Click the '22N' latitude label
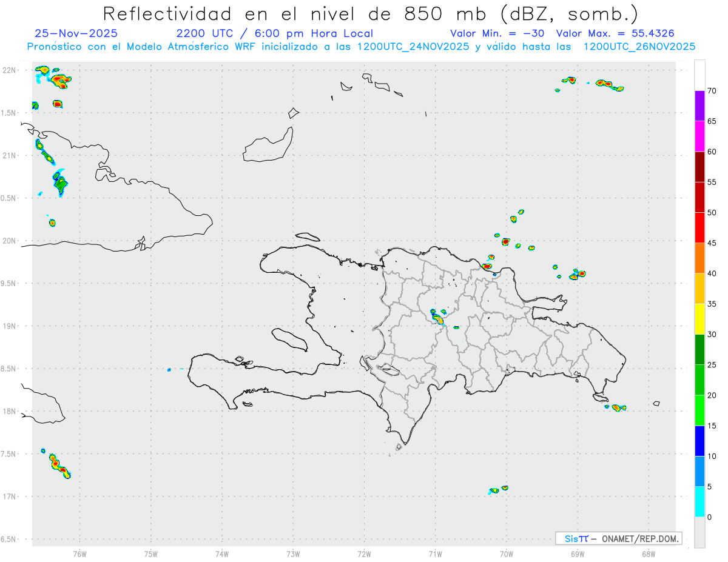728x562 pixels. (10, 70)
